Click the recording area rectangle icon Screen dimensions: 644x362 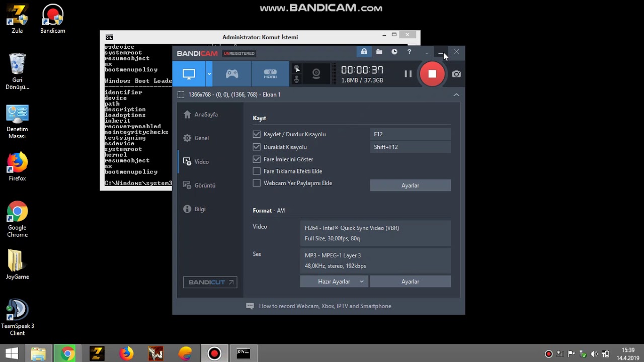pos(181,95)
